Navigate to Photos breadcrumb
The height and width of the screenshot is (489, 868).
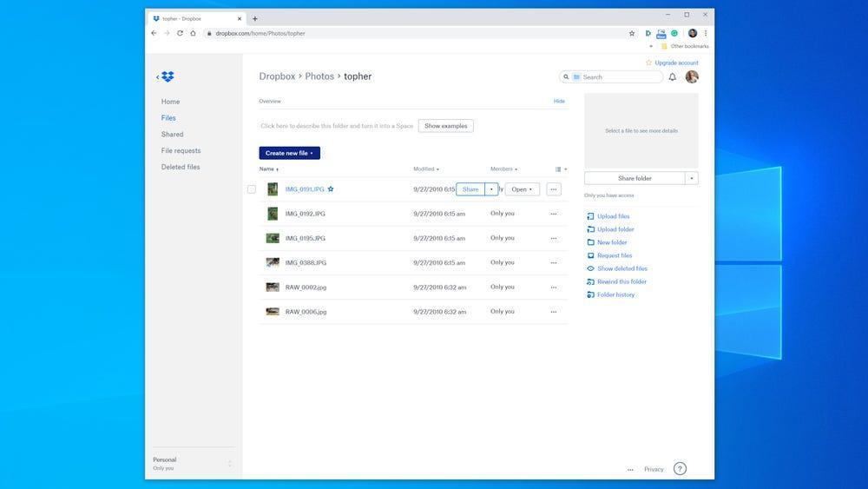click(x=319, y=76)
